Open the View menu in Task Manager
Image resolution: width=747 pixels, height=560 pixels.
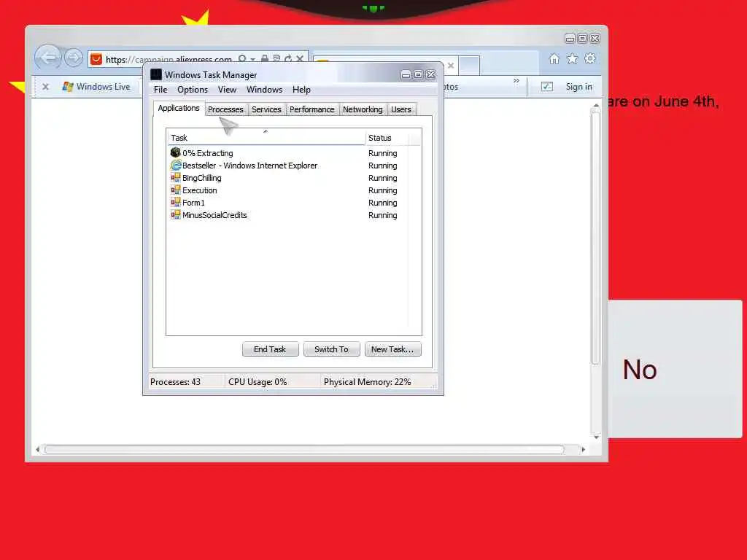pos(228,90)
